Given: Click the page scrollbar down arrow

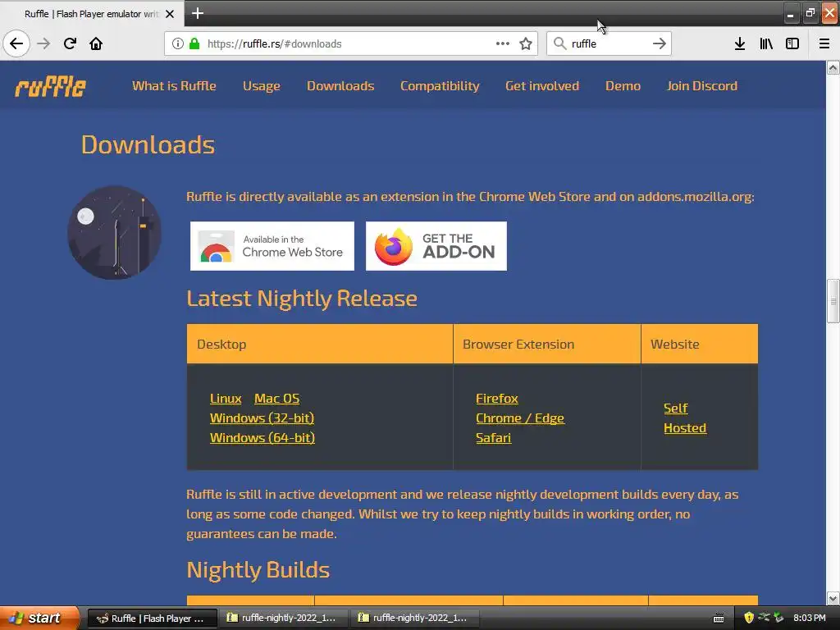Looking at the screenshot, I should pyautogui.click(x=833, y=598).
